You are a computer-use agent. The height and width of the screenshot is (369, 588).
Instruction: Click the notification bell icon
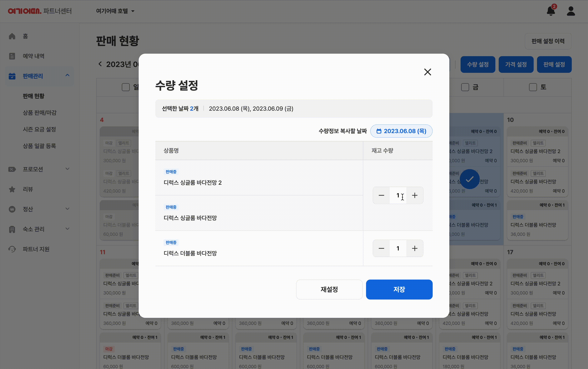coord(551,11)
